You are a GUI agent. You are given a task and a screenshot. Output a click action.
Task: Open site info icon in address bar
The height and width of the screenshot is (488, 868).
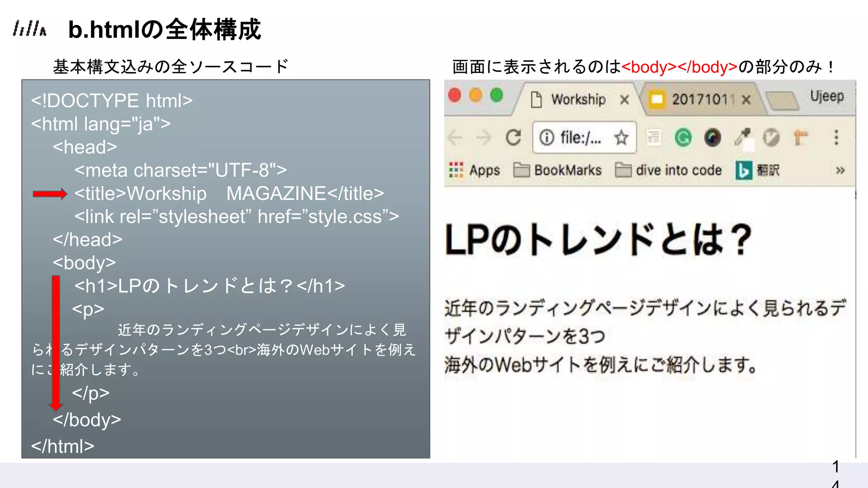point(547,137)
